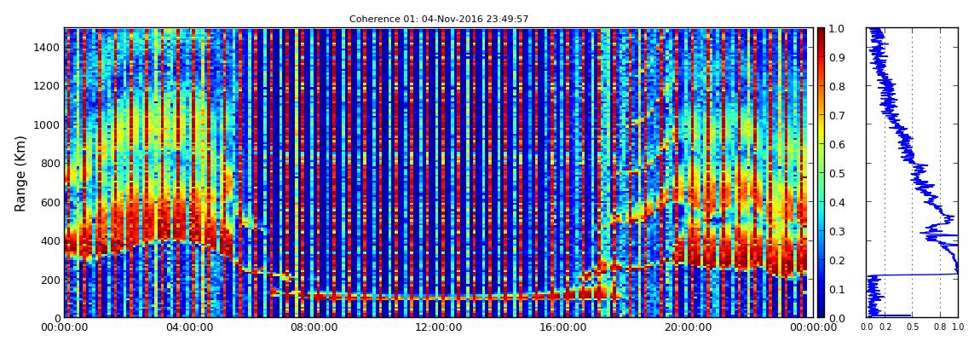The width and height of the screenshot is (980, 347).
Task: Click the 800 range tick label
Action: coord(49,164)
